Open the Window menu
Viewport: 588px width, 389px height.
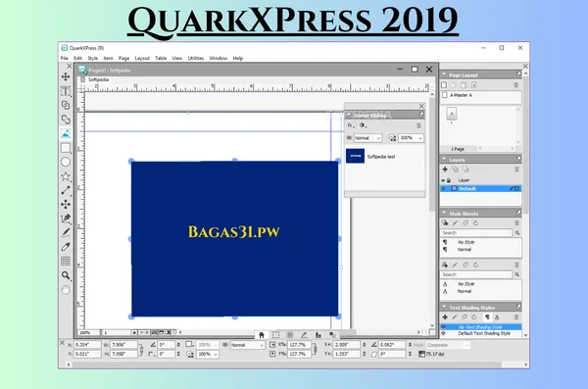[x=219, y=58]
